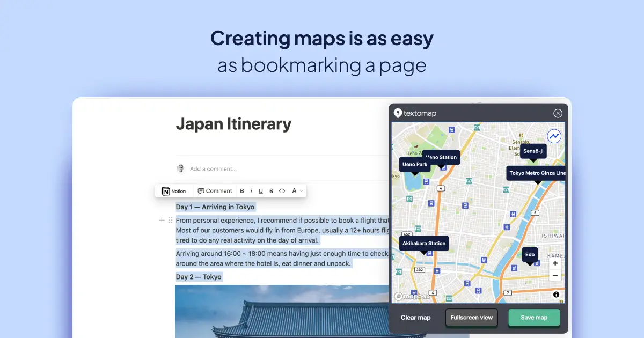Zoom in on the map
The image size is (644, 338).
click(x=555, y=263)
